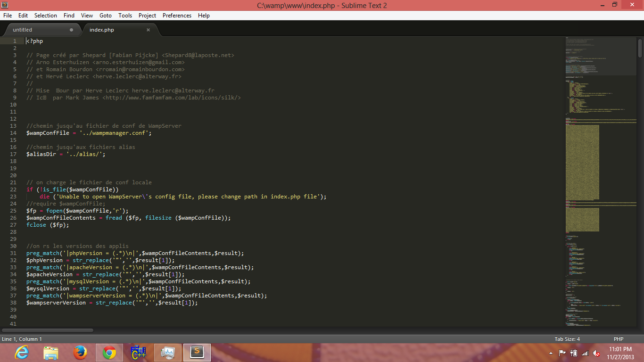644x362 pixels.
Task: Click the Arno Esterhuizen comment line
Action: click(x=105, y=62)
